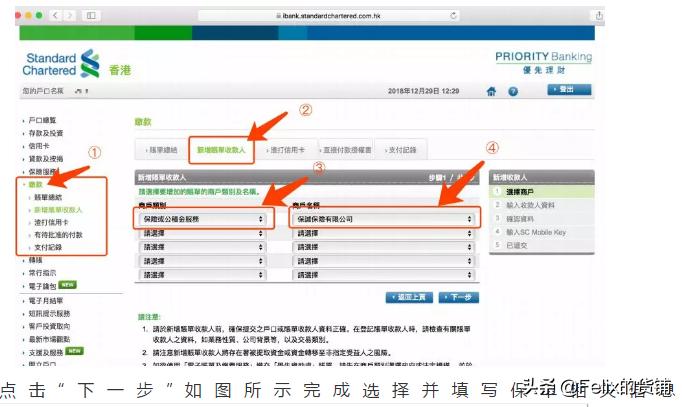This screenshot has width=682, height=407.
Task: Reload page using address bar refresh icon
Action: point(454,16)
